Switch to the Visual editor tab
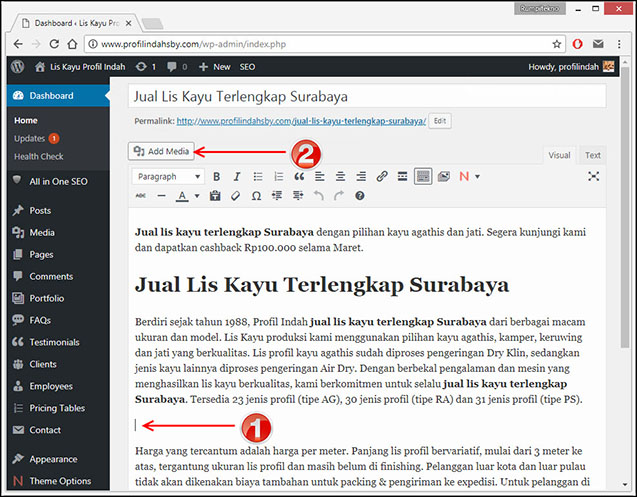637x497 pixels. 559,155
